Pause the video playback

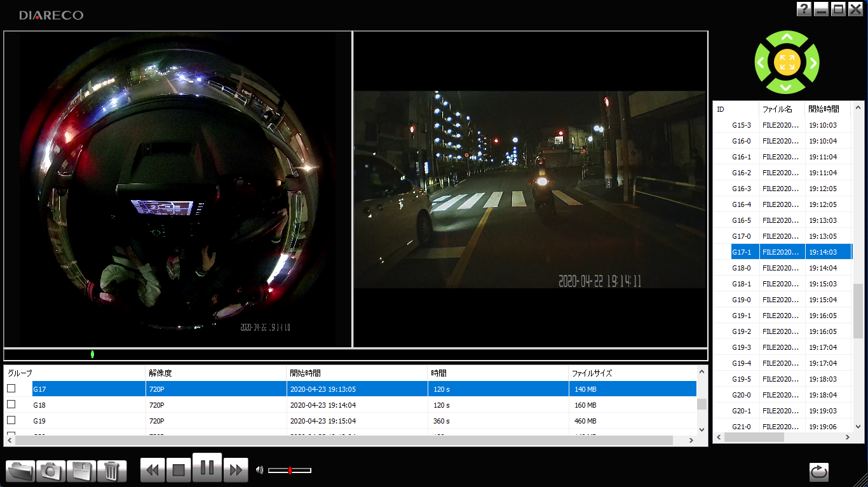[x=207, y=468]
